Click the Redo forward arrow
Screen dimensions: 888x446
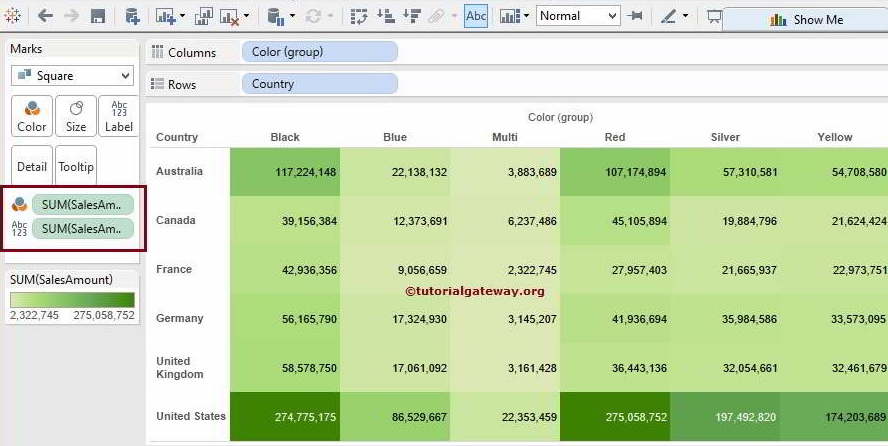(71, 16)
